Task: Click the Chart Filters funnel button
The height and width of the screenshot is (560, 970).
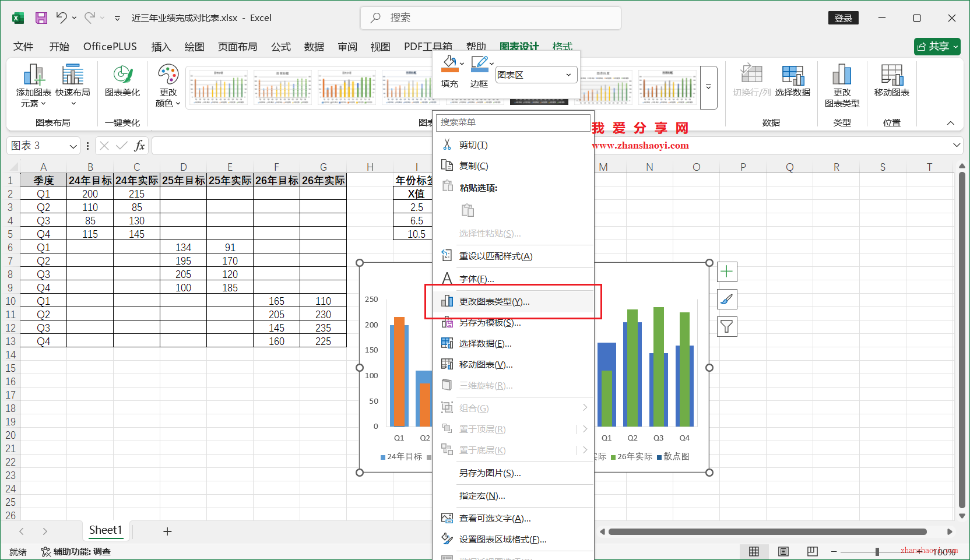Action: [727, 326]
